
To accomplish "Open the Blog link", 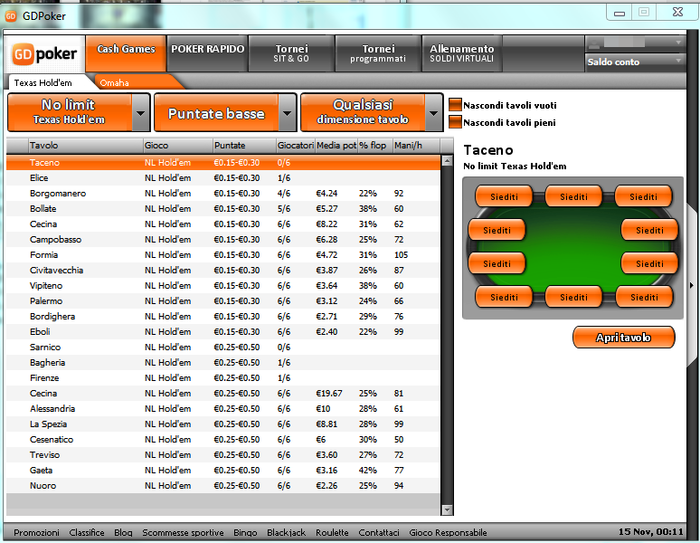I will coord(123,532).
